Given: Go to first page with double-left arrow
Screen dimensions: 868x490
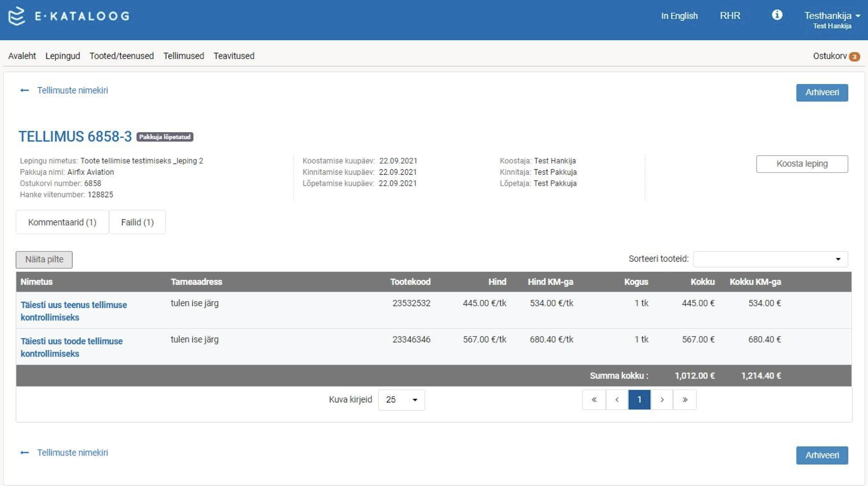Looking at the screenshot, I should [594, 399].
